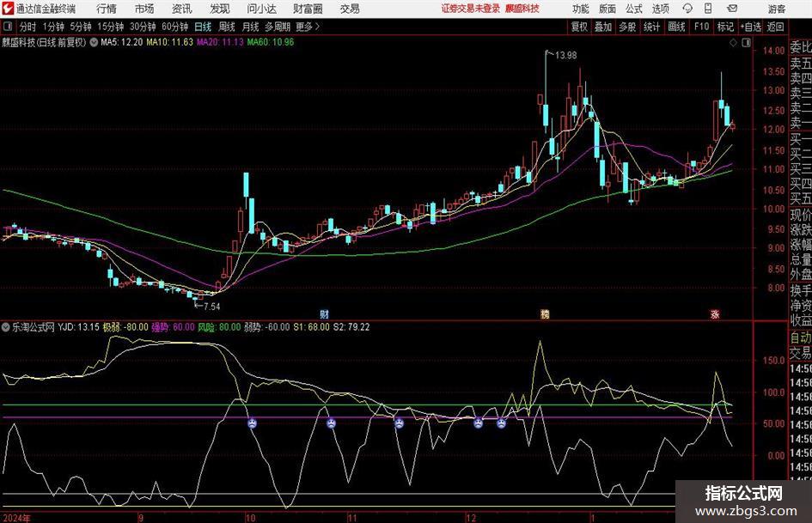Click the first sad-face signal near October
812x523 pixels.
pyautogui.click(x=252, y=423)
